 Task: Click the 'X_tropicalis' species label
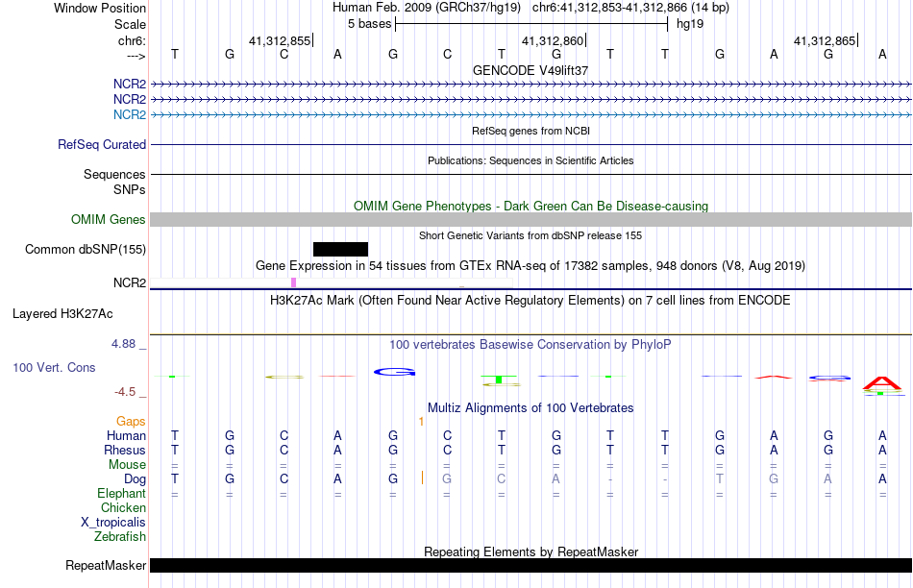click(113, 523)
